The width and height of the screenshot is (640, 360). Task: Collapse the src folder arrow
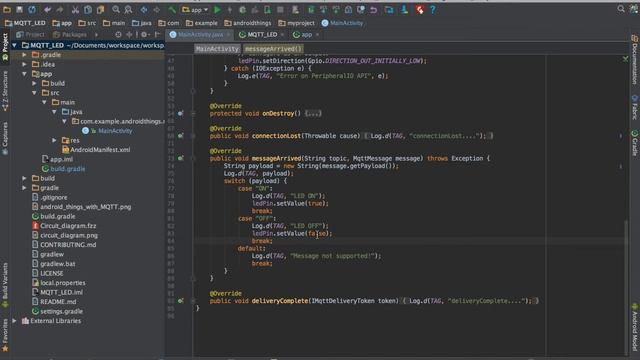(x=35, y=93)
